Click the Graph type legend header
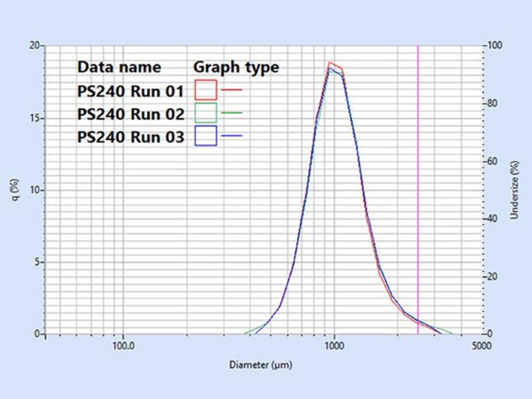This screenshot has height=399, width=532. [x=236, y=67]
